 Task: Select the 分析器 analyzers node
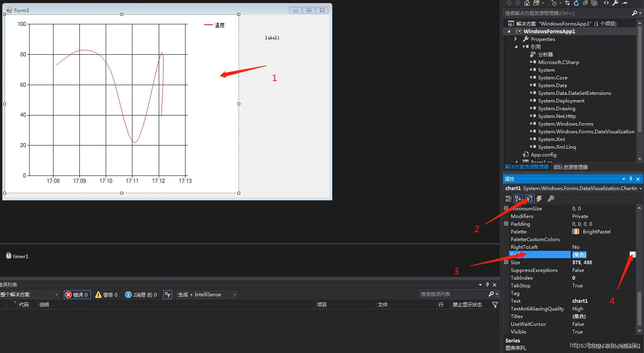click(x=545, y=54)
